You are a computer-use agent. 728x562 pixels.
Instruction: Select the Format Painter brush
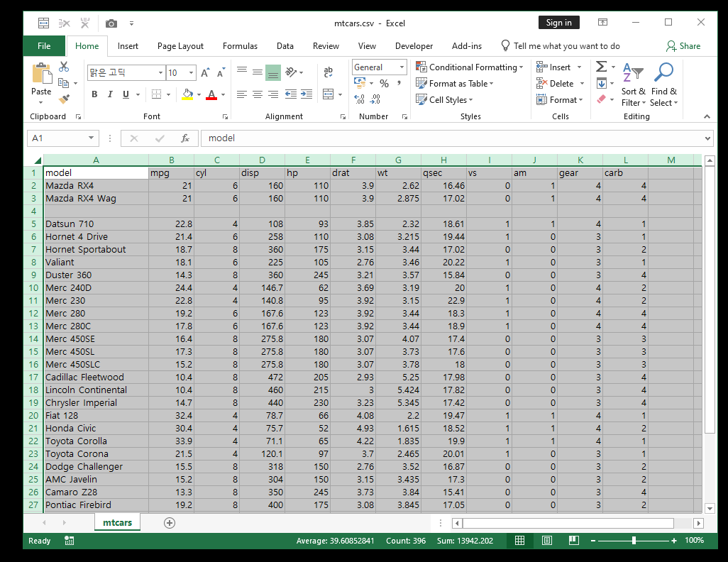pos(64,99)
